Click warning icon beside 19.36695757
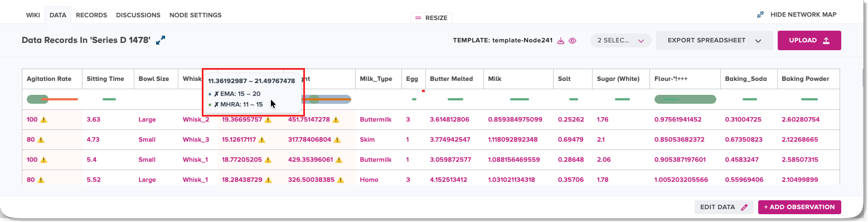Image resolution: width=868 pixels, height=222 pixels. point(268,119)
